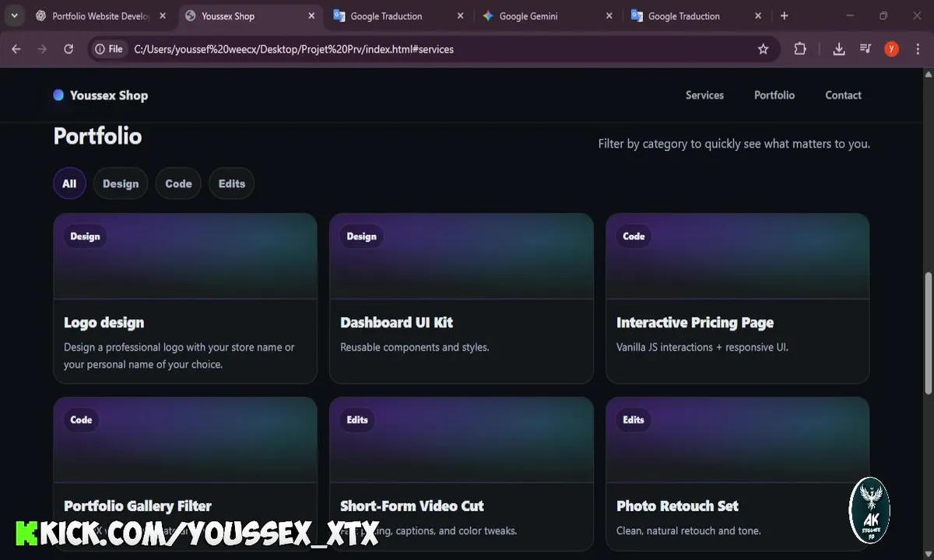Open the tab search dropdown arrow
This screenshot has height=560, width=934.
tap(14, 16)
